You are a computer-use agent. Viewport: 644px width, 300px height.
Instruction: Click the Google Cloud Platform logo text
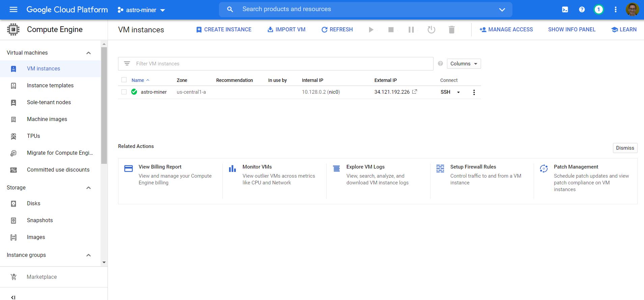67,10
